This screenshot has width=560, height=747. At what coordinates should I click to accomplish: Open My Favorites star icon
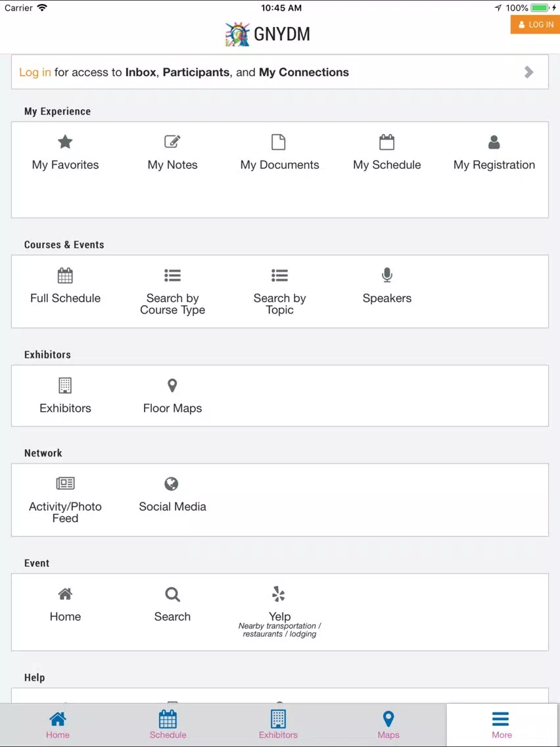tap(65, 142)
